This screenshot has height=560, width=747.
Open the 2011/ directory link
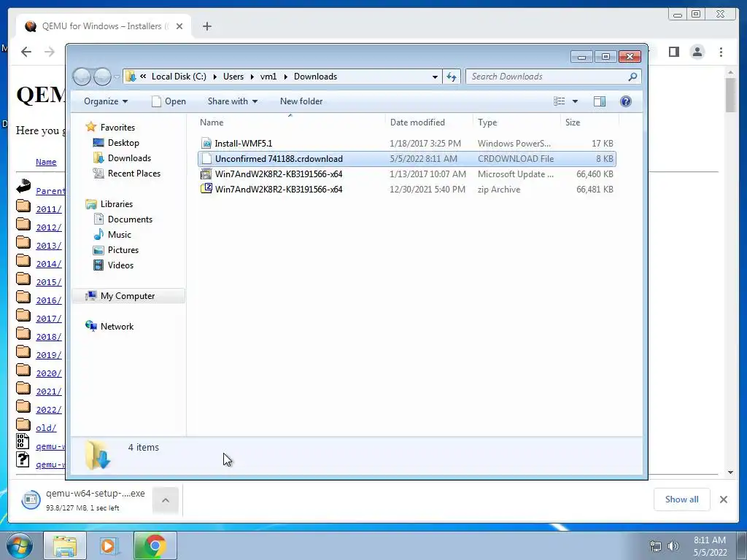click(49, 209)
